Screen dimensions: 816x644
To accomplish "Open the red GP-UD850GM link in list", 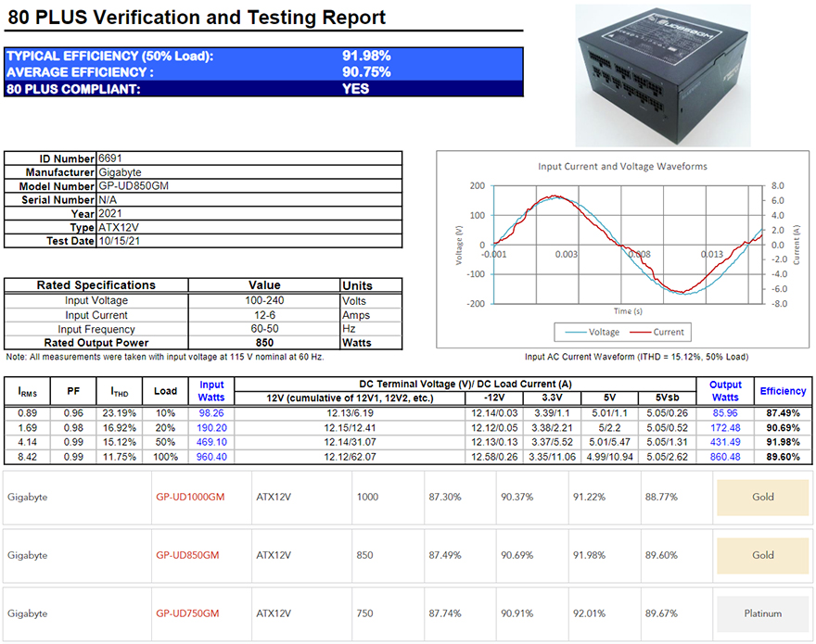I will [190, 555].
